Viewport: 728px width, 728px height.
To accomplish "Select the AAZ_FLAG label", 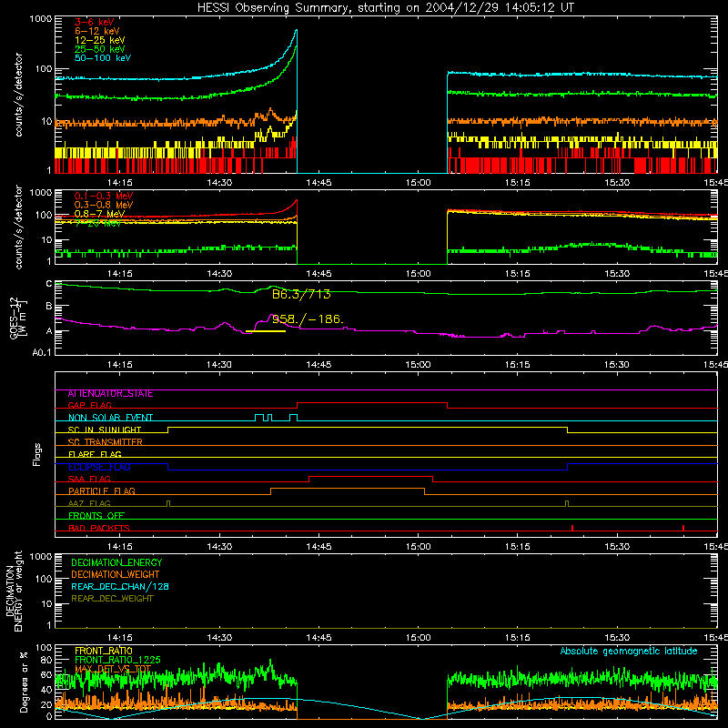I will (89, 504).
